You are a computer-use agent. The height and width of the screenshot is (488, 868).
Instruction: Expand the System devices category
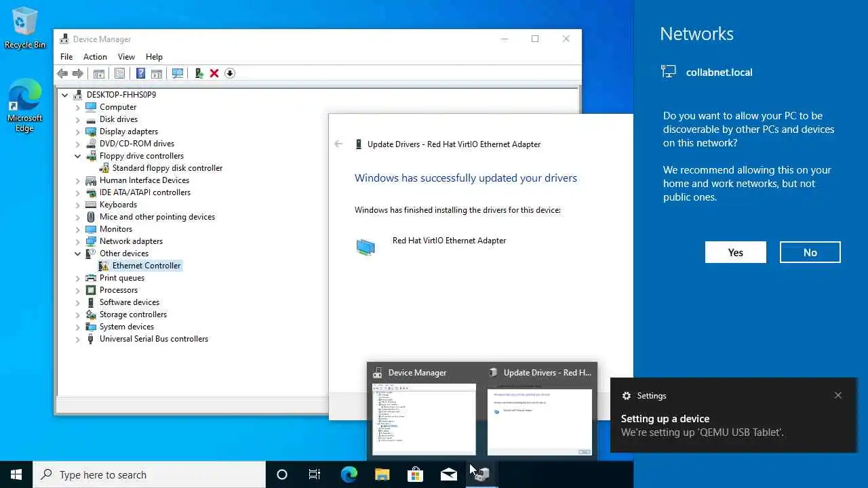78,327
